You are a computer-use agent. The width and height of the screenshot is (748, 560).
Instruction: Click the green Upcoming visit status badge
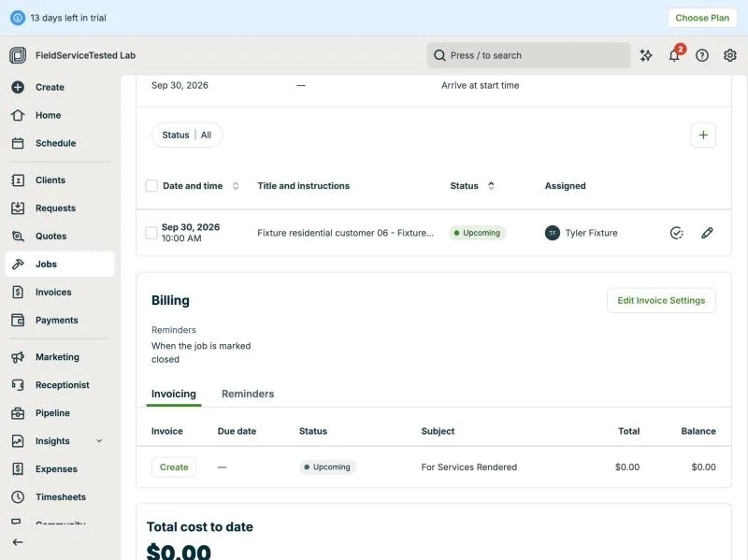477,233
